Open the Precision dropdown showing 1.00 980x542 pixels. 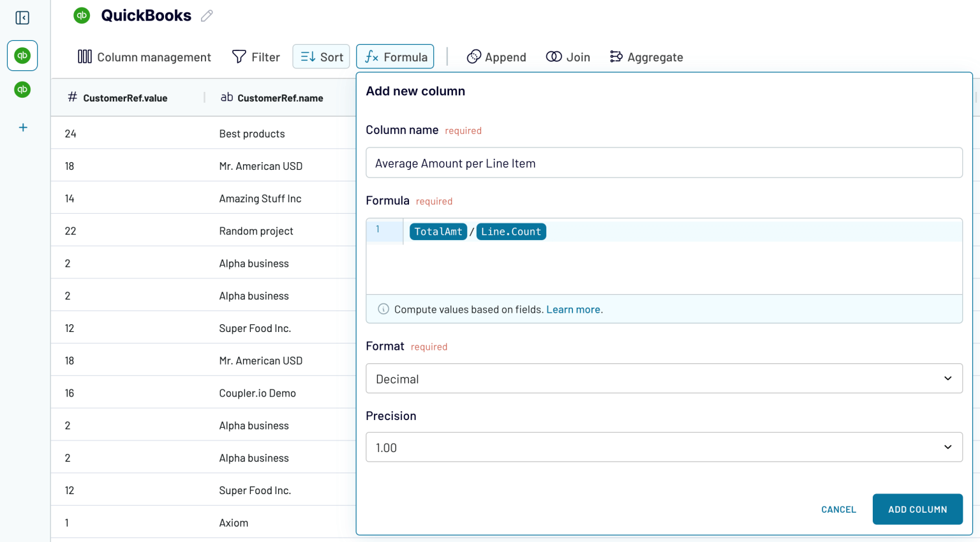(664, 447)
